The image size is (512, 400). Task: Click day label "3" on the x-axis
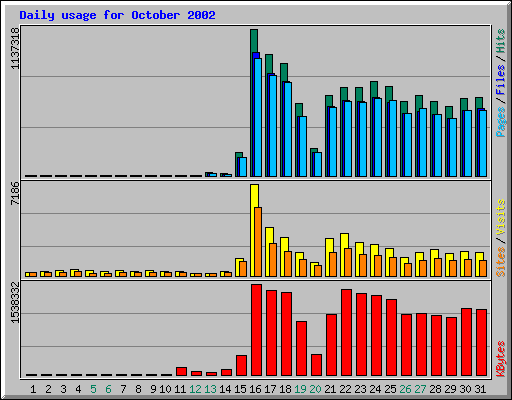63,389
